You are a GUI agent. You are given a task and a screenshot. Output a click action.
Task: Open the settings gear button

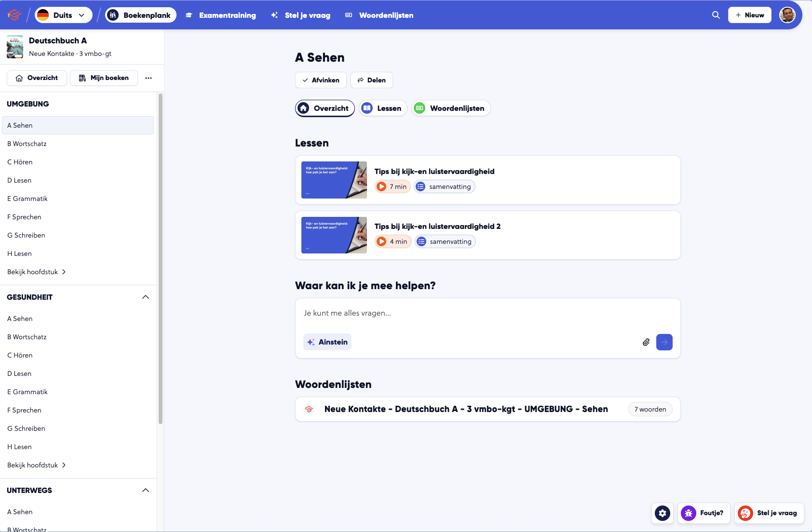tap(663, 513)
